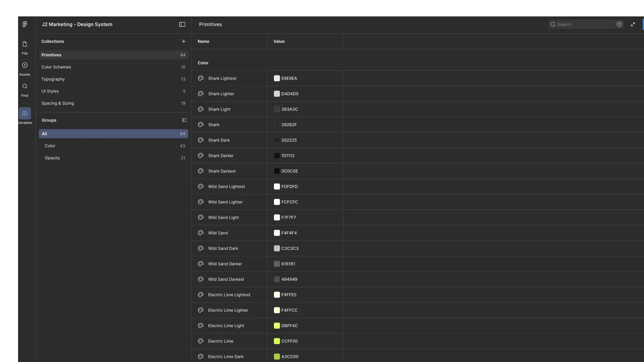Toggle the sidebar panel layout icon
The width and height of the screenshot is (644, 362).
pyautogui.click(x=182, y=24)
